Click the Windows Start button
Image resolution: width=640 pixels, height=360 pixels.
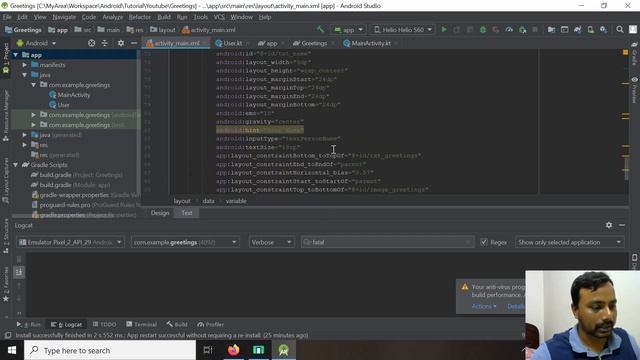[x=12, y=350]
